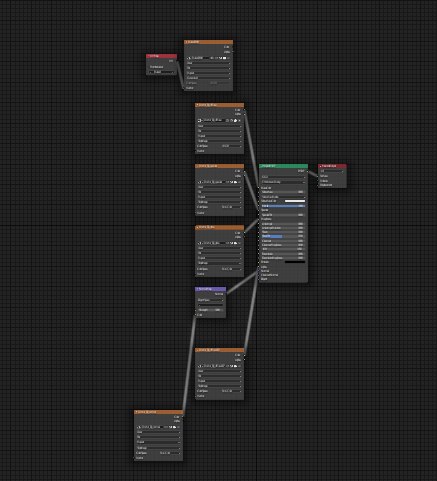Click UV map name field in Normal Map node
437x481 pixels.
pyautogui.click(x=210, y=305)
